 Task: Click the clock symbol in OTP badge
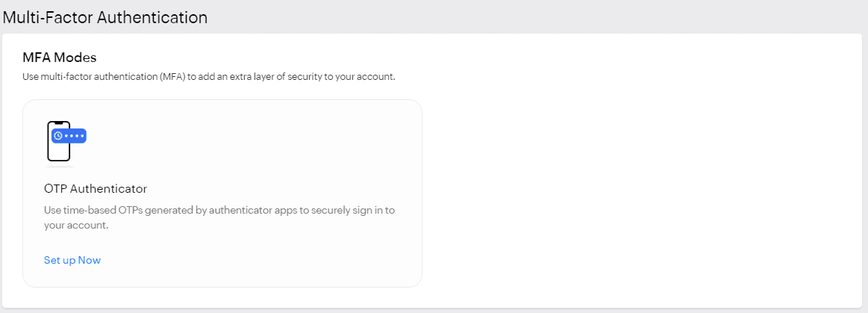[x=57, y=136]
